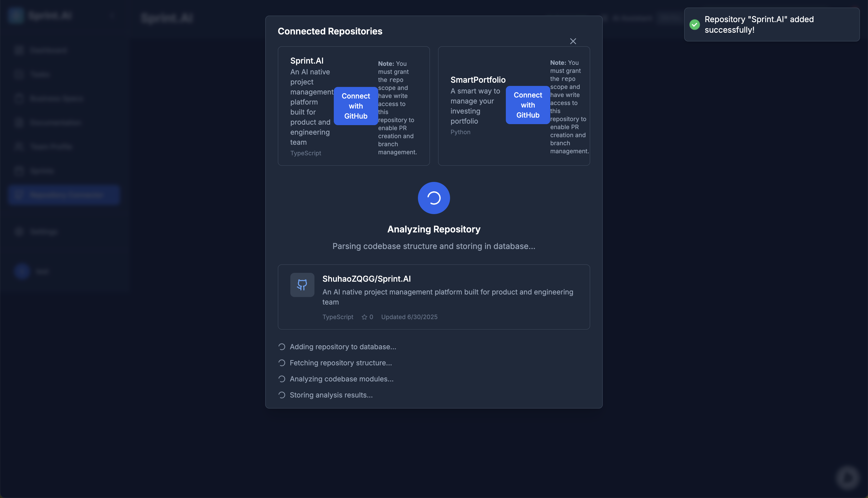This screenshot has width=868, height=498.
Task: Click the Sprint.AI repository card title
Action: tap(307, 61)
